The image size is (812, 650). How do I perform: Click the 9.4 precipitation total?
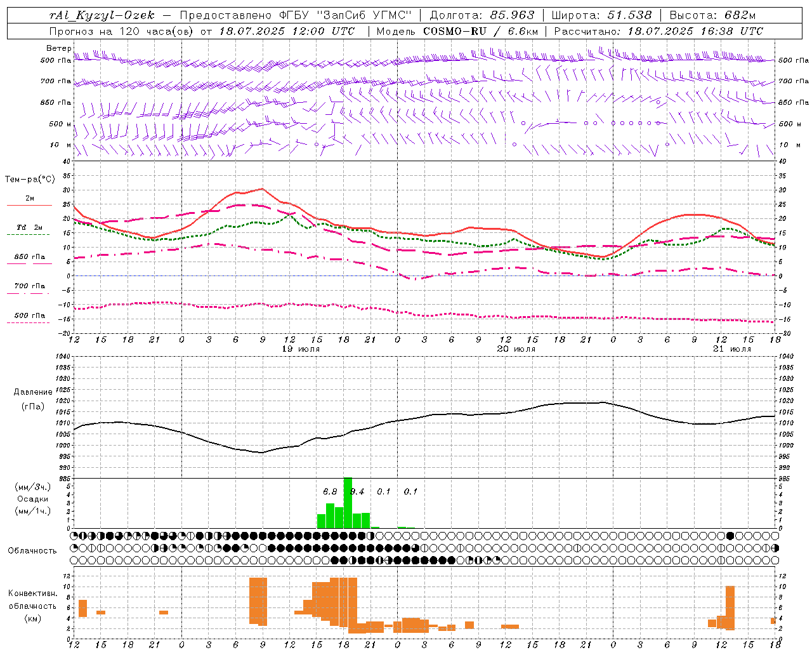[357, 491]
